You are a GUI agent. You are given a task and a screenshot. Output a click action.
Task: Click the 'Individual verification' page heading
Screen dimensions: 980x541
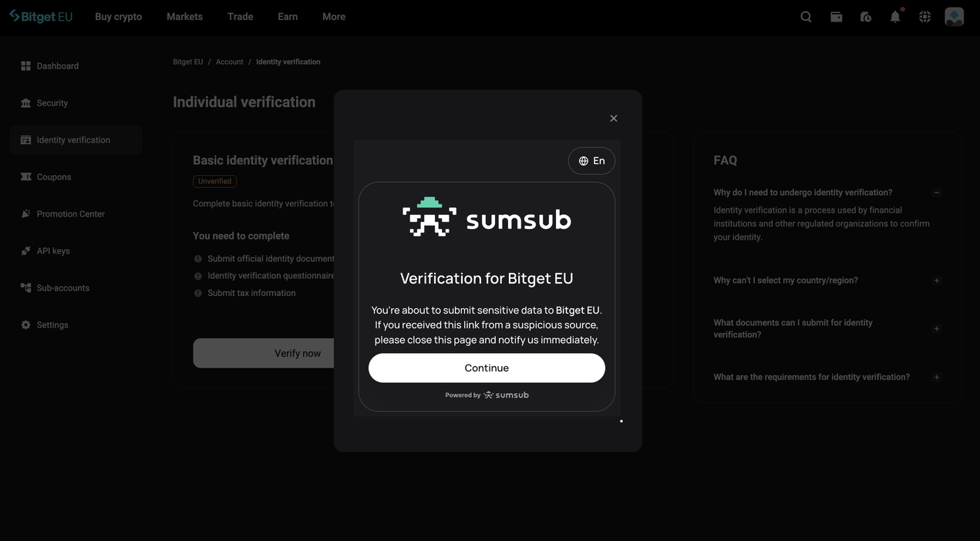click(x=244, y=102)
